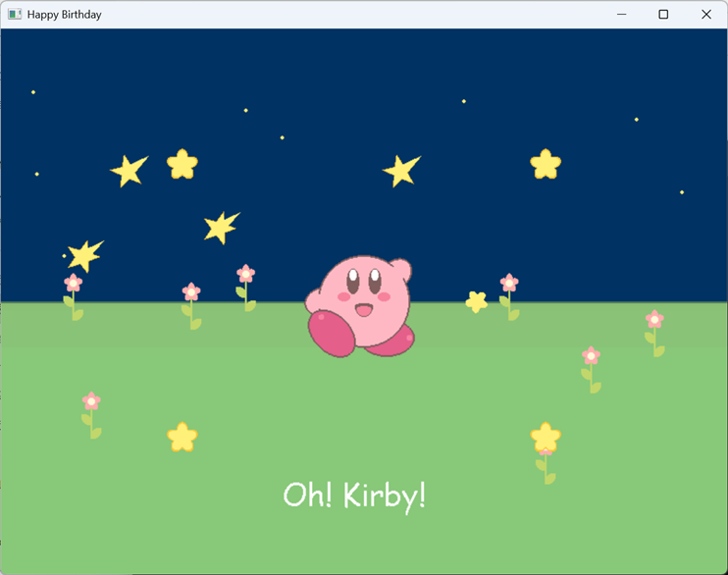Minimize the Happy Birthday window
This screenshot has width=728, height=575.
621,15
